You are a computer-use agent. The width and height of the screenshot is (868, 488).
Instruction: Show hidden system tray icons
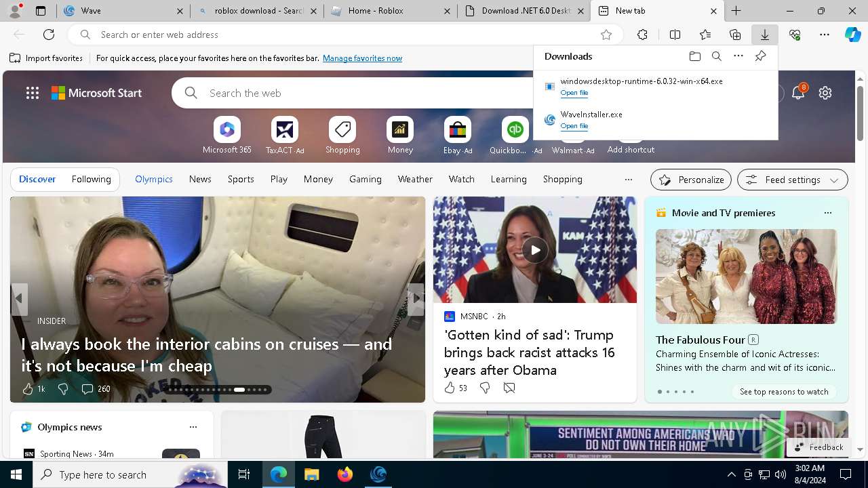[731, 474]
